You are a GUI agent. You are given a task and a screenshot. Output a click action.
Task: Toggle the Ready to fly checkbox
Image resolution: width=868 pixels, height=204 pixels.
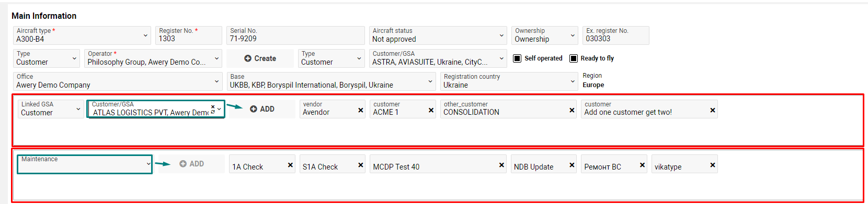pos(574,58)
